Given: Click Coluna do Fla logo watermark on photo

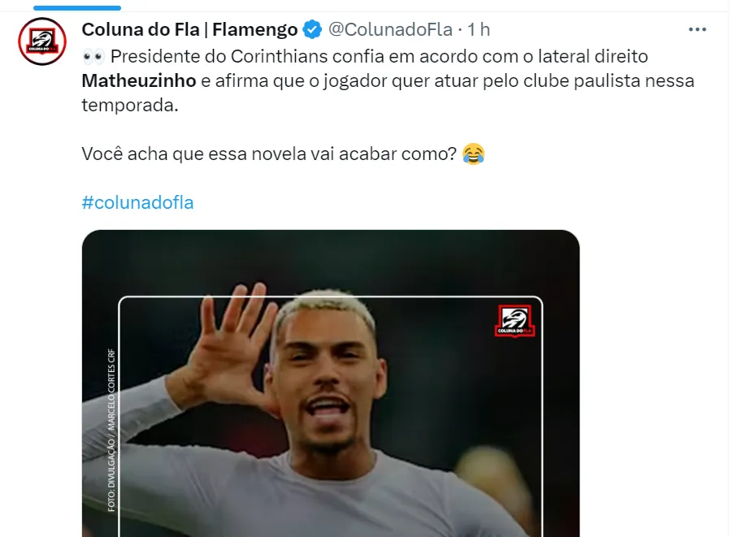Looking at the screenshot, I should point(515,321).
